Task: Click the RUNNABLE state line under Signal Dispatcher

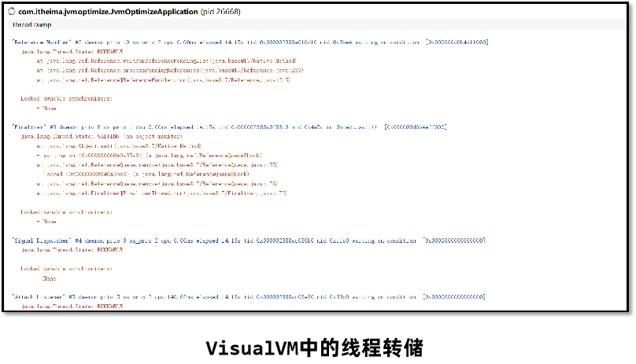Action: click(72, 250)
